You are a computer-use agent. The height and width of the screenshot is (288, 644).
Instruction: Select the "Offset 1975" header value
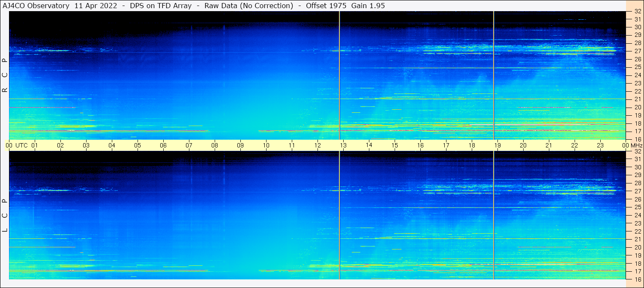(326, 6)
